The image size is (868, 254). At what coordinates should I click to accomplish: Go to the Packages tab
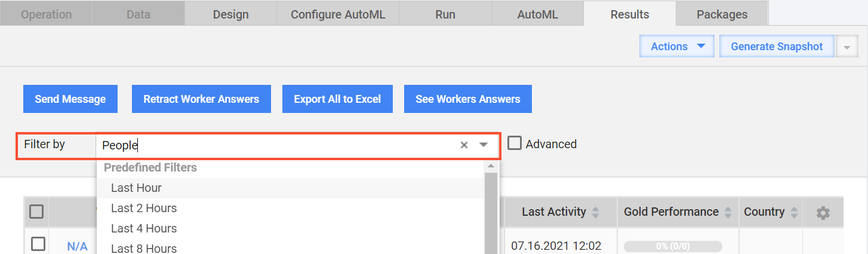pyautogui.click(x=722, y=14)
